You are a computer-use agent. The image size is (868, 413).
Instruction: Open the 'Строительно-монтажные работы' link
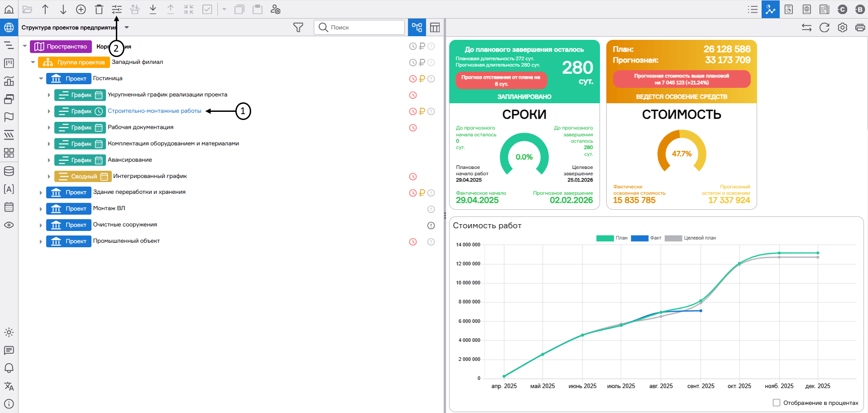(154, 111)
